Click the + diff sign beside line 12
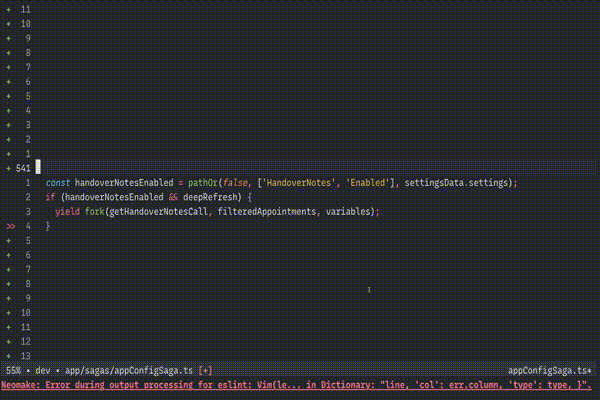 click(x=8, y=341)
